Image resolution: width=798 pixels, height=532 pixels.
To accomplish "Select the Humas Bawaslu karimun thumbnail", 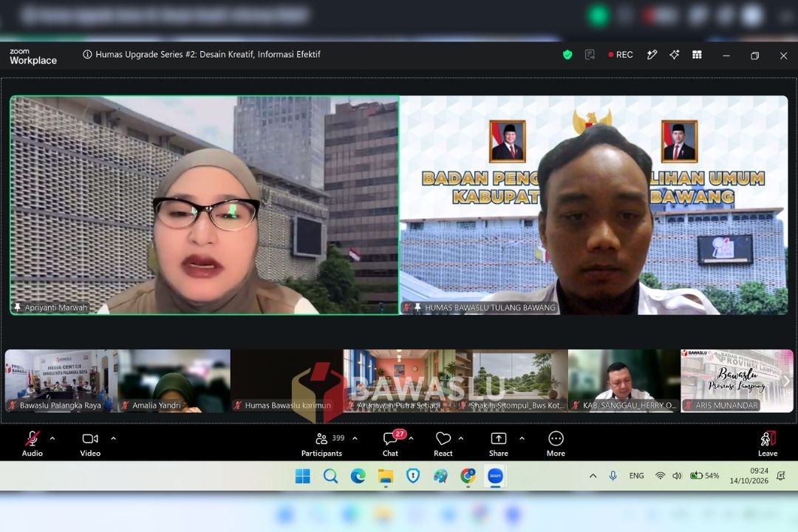I will (287, 381).
